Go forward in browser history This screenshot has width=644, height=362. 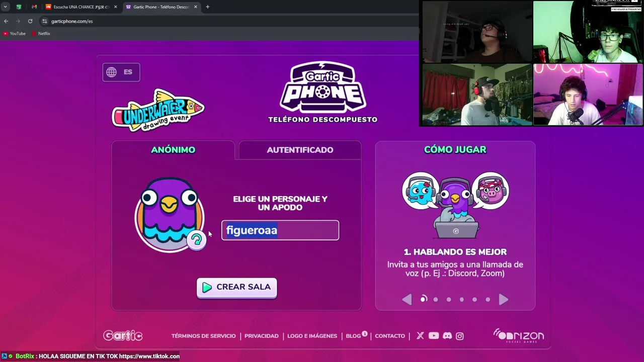(x=18, y=21)
